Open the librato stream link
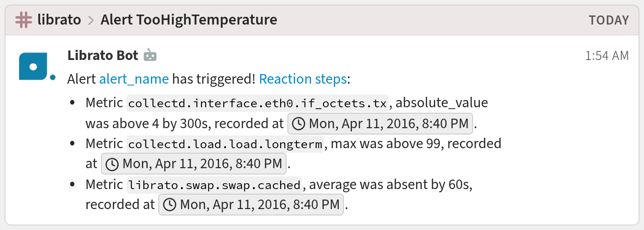This screenshot has width=644, height=230. (x=60, y=20)
